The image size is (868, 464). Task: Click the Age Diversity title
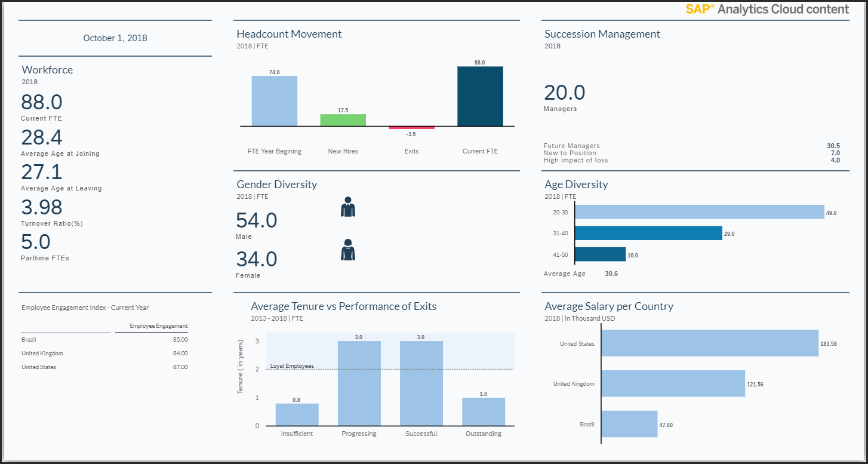(576, 185)
